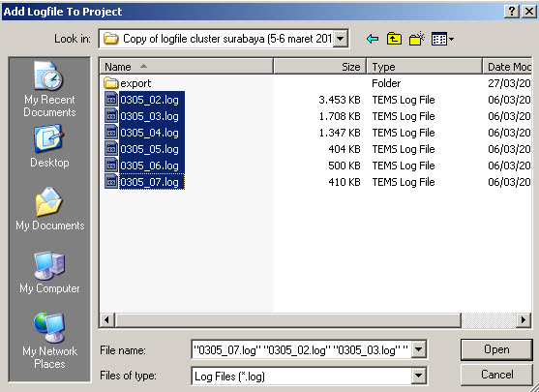Click the folder icon in Look in box

[x=111, y=38]
